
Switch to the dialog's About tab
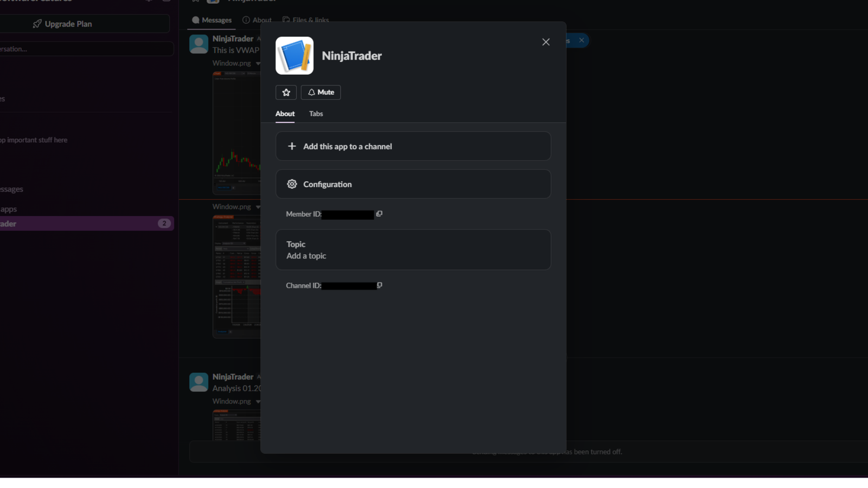point(285,114)
